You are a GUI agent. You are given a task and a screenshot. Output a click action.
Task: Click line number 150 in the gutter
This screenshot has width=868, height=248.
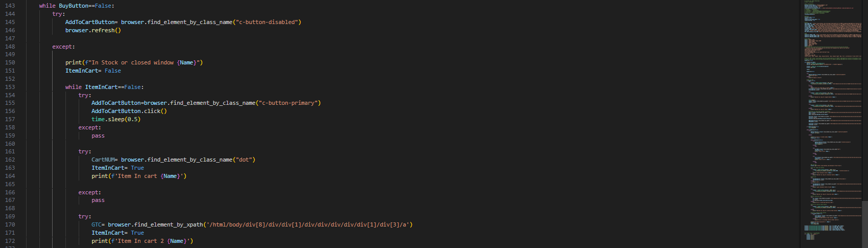coord(10,62)
